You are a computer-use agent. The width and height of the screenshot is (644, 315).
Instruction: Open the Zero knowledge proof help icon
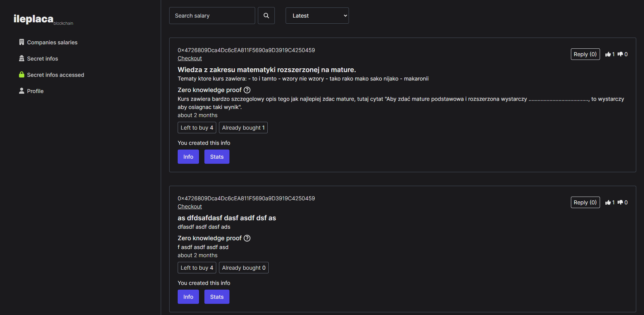point(247,90)
